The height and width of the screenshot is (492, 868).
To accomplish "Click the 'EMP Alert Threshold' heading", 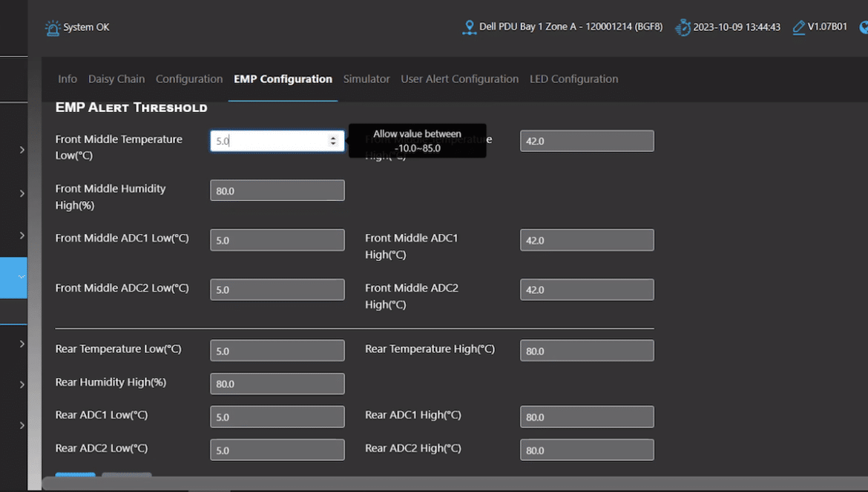I will pyautogui.click(x=131, y=108).
